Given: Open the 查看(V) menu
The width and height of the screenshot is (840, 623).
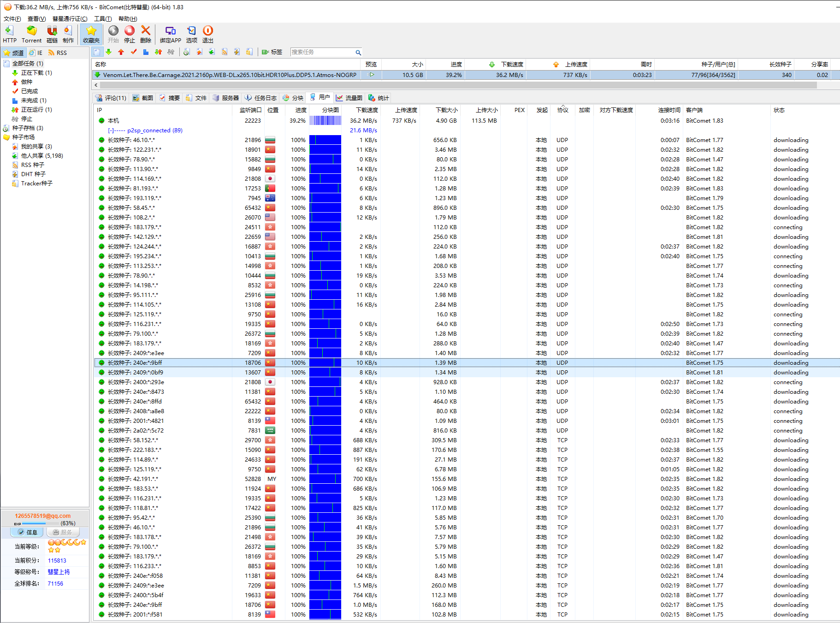Looking at the screenshot, I should point(36,19).
